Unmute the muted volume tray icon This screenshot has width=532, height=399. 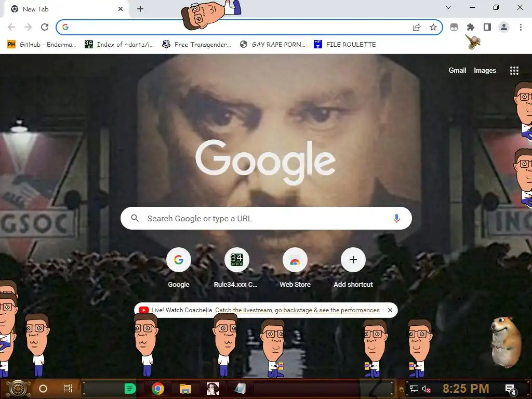[427, 389]
